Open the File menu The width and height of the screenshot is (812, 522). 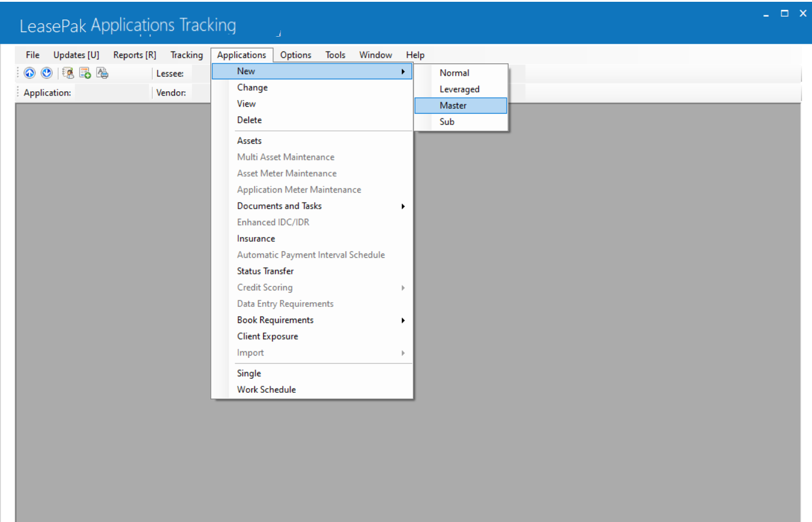tap(33, 55)
